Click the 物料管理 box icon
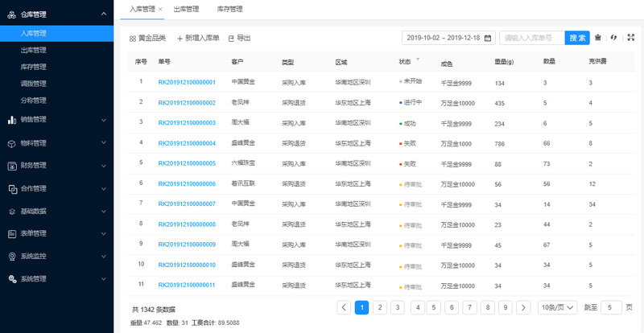 12,143
